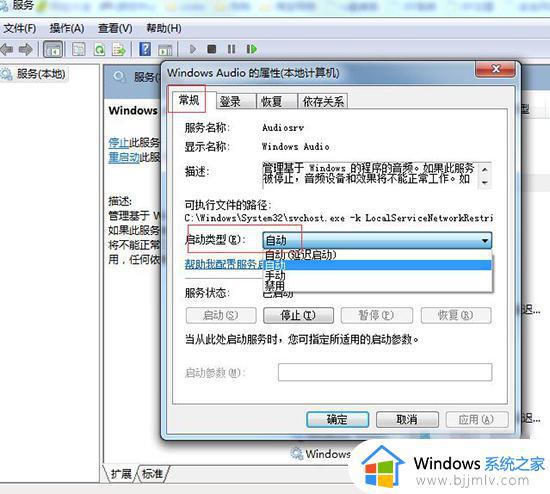Image resolution: width=550 pixels, height=494 pixels.
Task: Pause service with toolbar pause icon
Action: [x=231, y=49]
